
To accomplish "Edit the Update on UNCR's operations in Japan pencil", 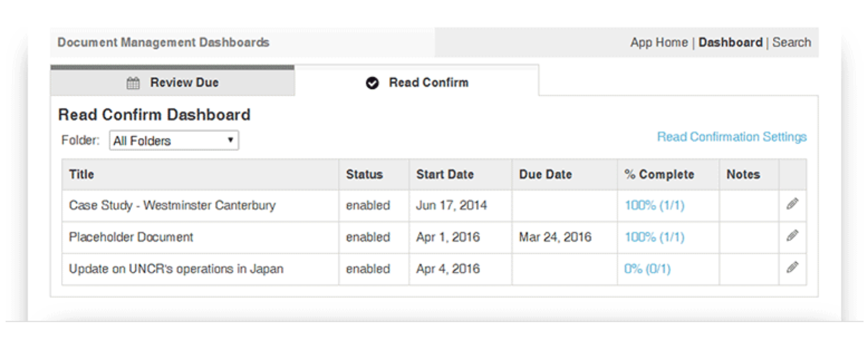I will point(792,268).
